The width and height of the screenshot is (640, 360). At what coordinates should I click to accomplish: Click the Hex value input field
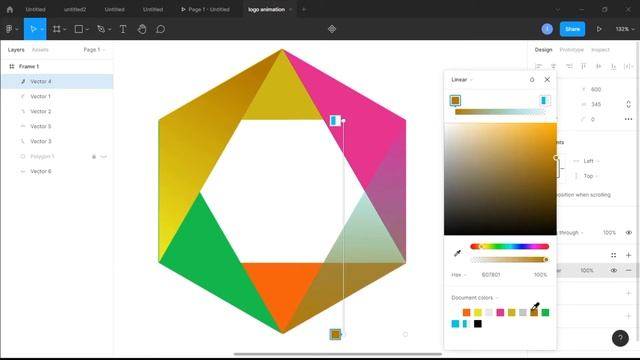click(491, 275)
